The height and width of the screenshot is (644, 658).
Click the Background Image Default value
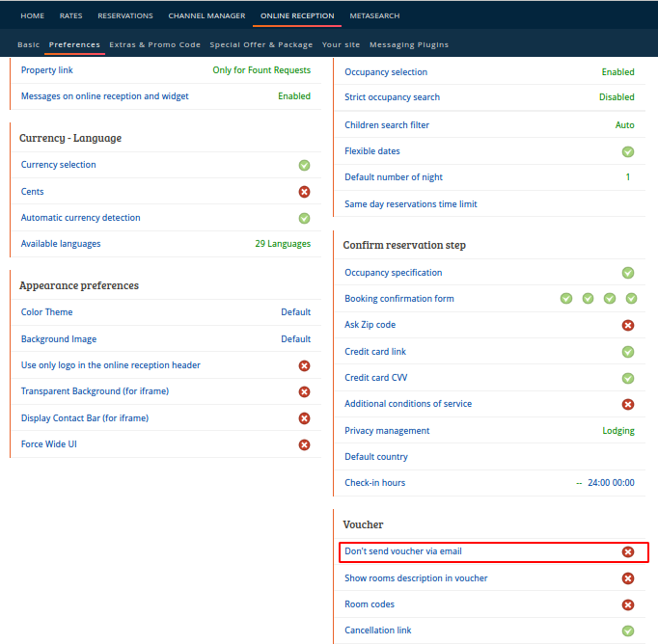tap(296, 338)
